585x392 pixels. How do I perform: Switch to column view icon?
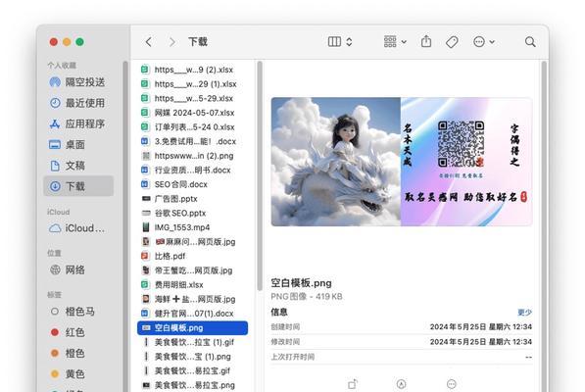pyautogui.click(x=334, y=41)
